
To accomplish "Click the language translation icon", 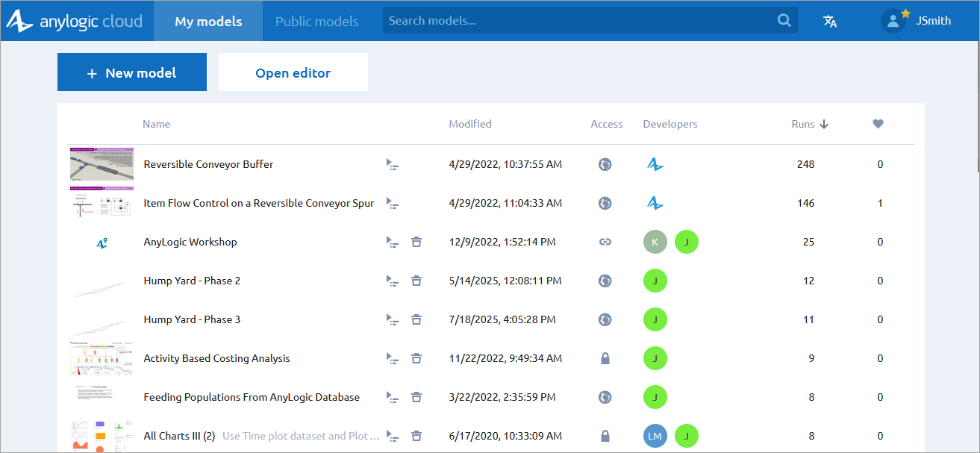I will pyautogui.click(x=829, y=21).
